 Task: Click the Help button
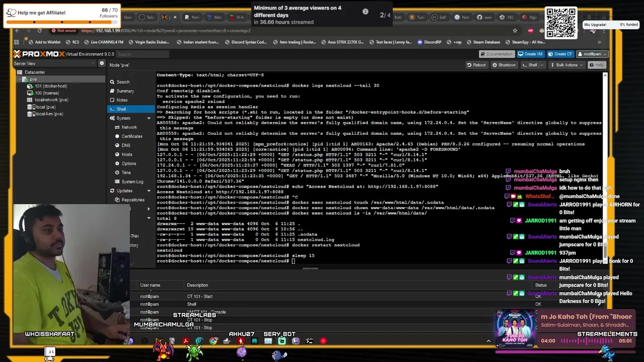tap(597, 65)
